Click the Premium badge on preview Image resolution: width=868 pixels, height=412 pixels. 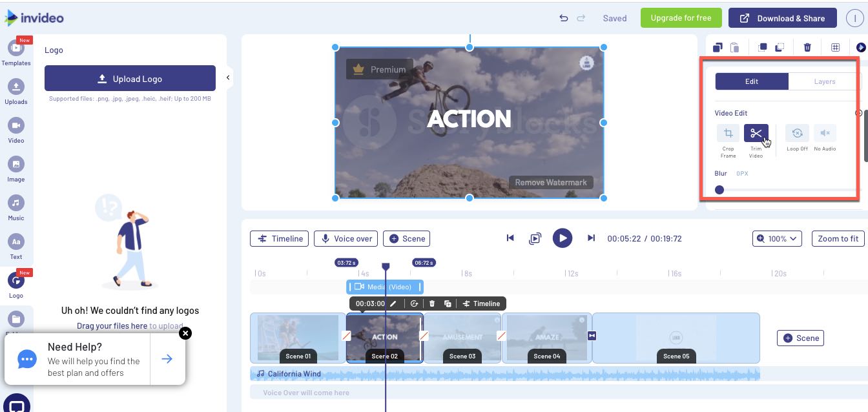[379, 69]
